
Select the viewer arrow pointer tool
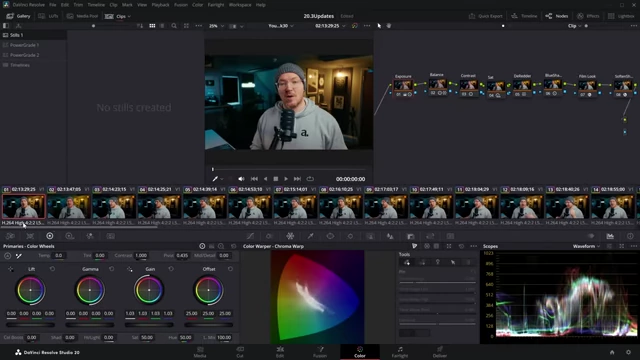pyautogui.click(x=379, y=26)
